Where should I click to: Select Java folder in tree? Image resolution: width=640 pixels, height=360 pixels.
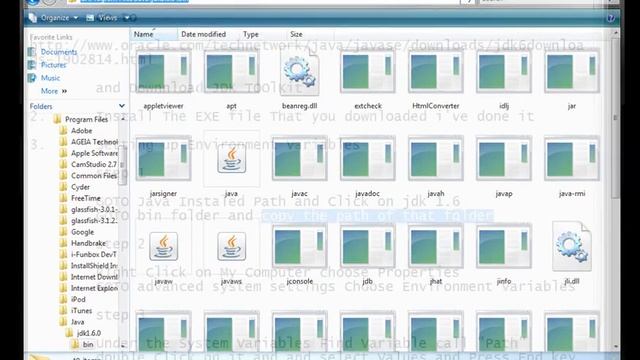coord(77,322)
